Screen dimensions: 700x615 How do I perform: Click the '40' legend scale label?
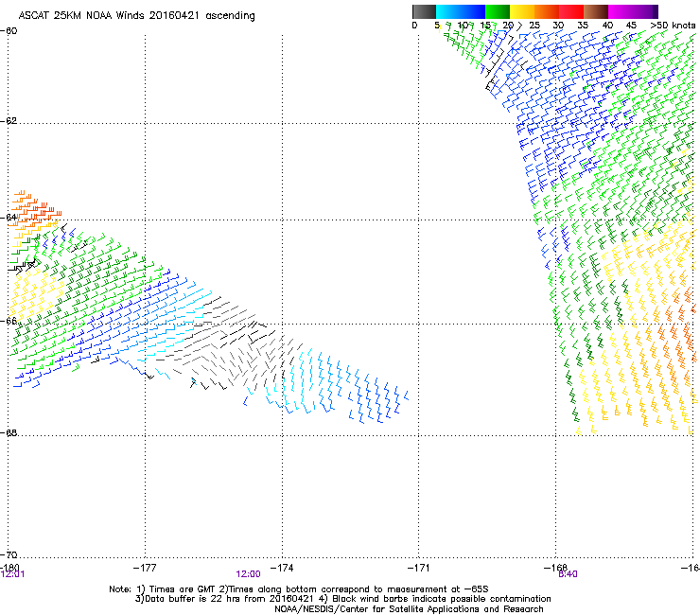[x=607, y=26]
